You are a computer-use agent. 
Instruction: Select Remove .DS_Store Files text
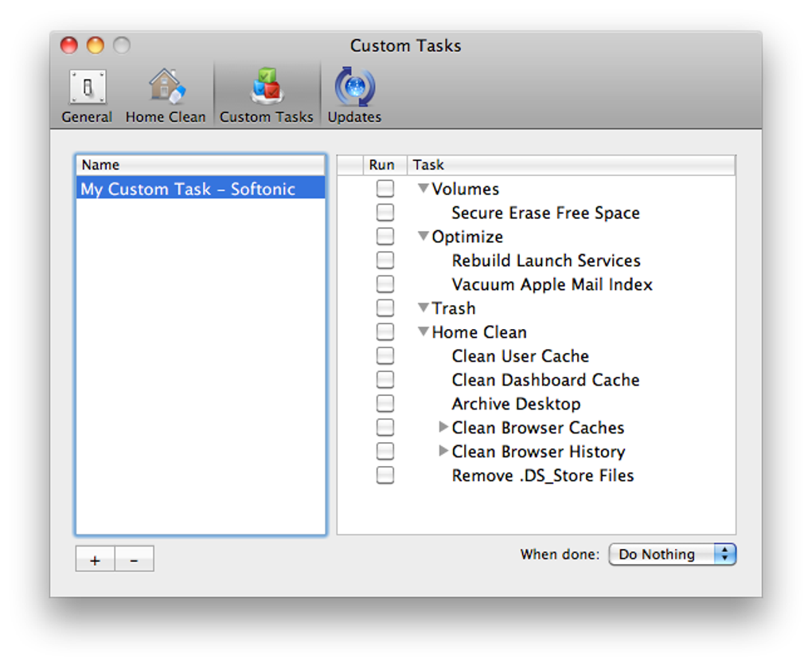click(x=543, y=476)
